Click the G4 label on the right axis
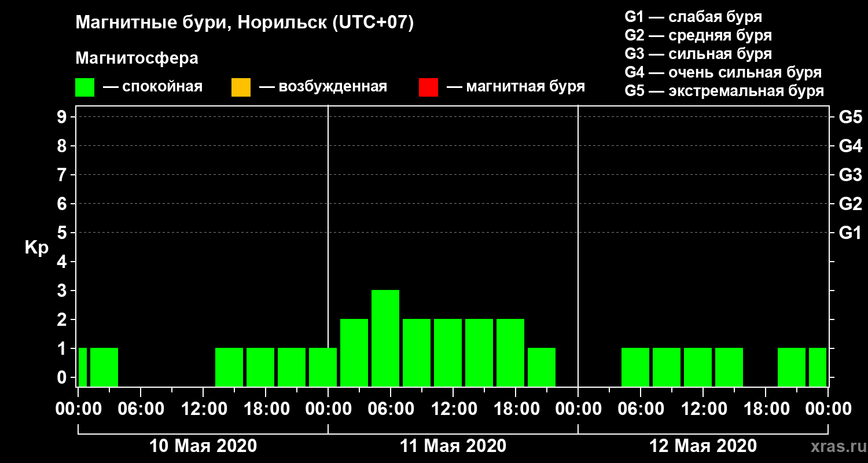Screen dimensions: 868x463 point(851,146)
